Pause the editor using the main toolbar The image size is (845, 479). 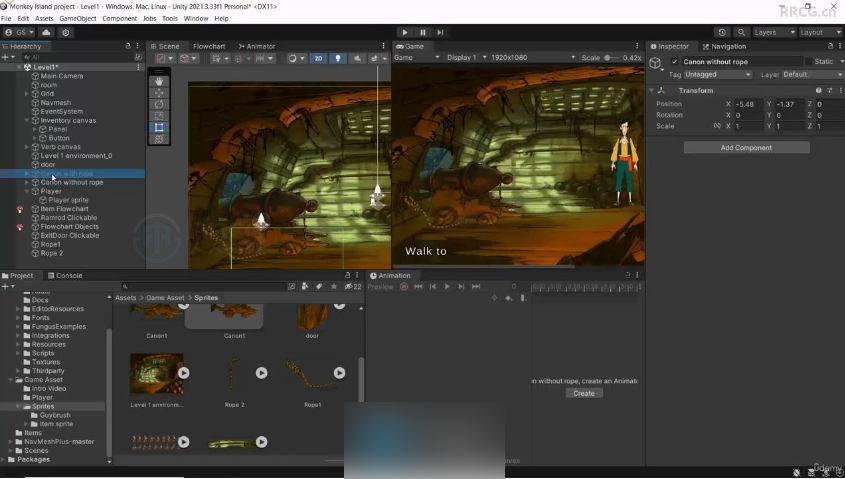point(422,32)
